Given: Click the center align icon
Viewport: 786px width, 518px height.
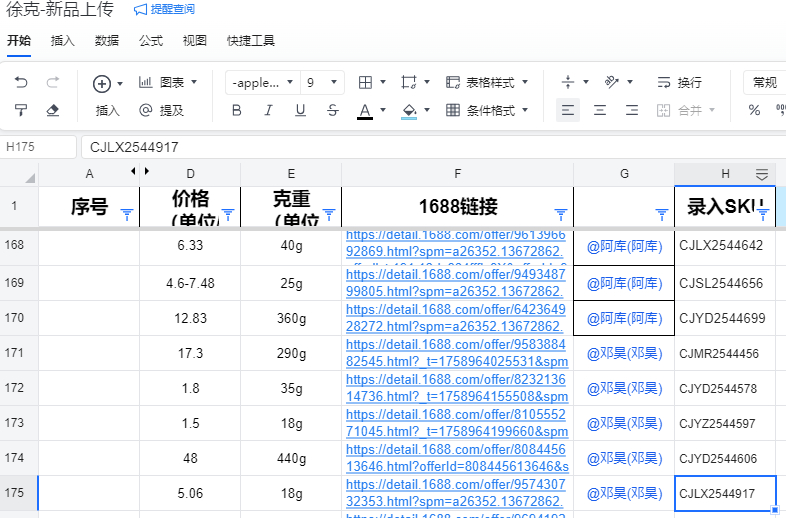Looking at the screenshot, I should (600, 110).
